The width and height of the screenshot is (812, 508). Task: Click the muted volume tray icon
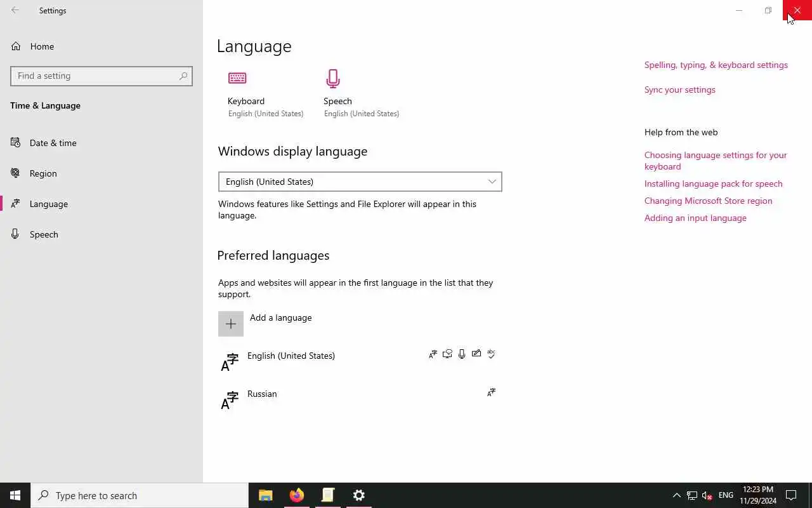tap(707, 495)
